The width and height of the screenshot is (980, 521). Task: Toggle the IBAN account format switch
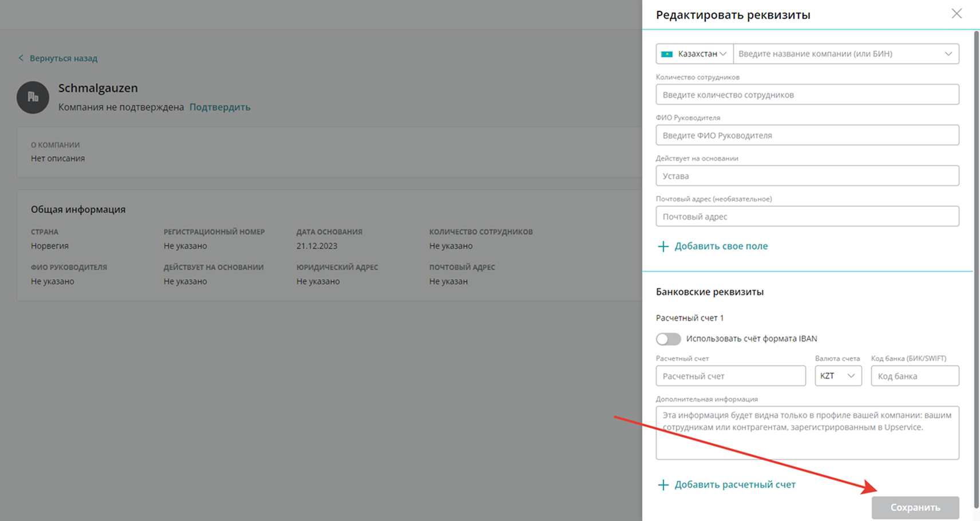(668, 339)
